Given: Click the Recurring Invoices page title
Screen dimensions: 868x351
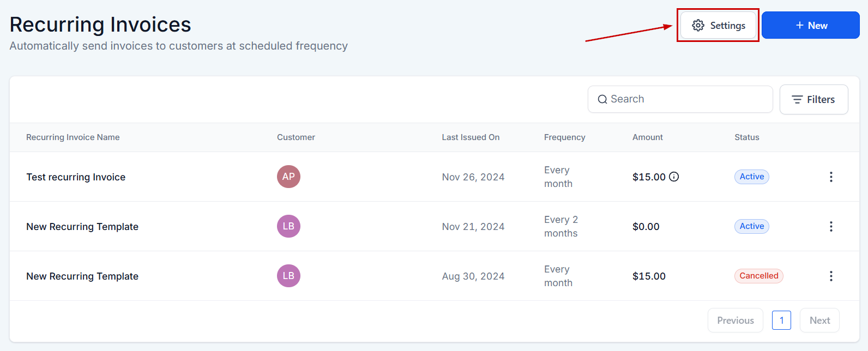Looking at the screenshot, I should coord(100,25).
